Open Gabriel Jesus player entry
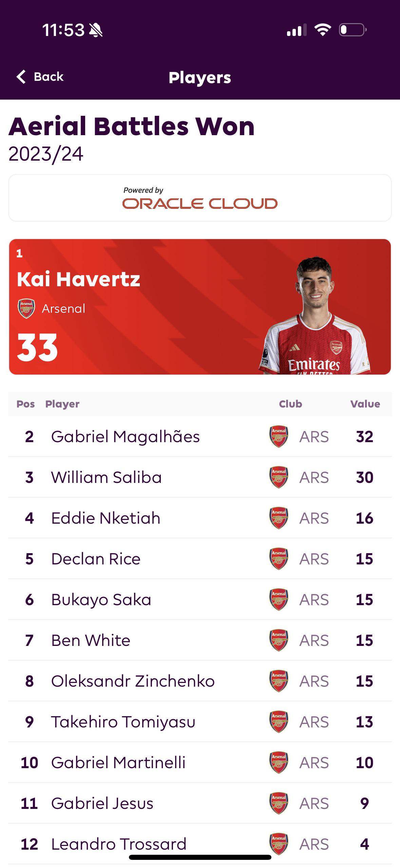400x868 pixels. point(200,803)
